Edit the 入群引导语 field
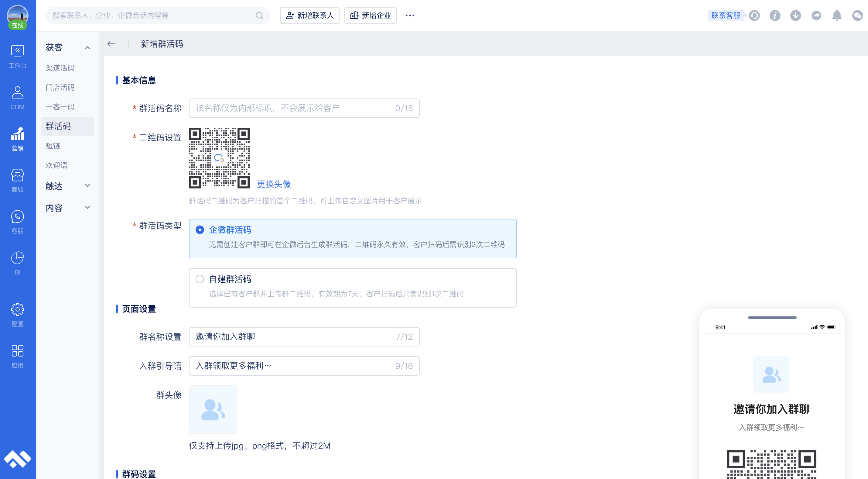This screenshot has width=868, height=479. [x=304, y=366]
